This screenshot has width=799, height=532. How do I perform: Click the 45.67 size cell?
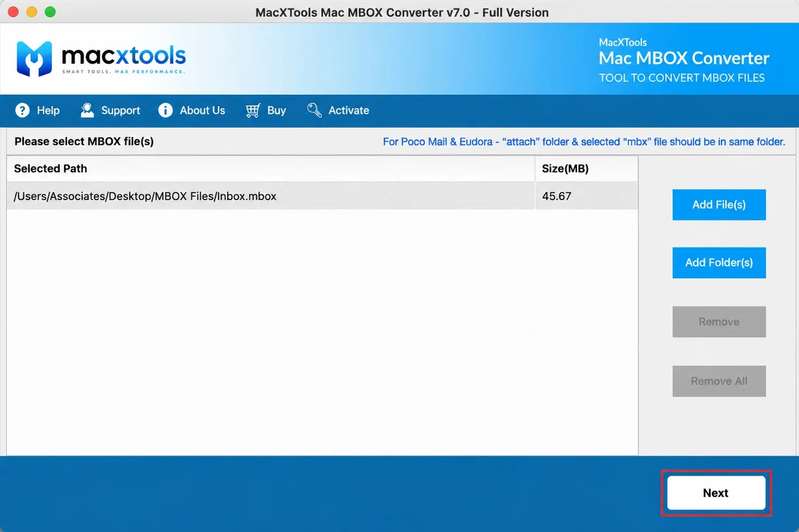pos(586,196)
